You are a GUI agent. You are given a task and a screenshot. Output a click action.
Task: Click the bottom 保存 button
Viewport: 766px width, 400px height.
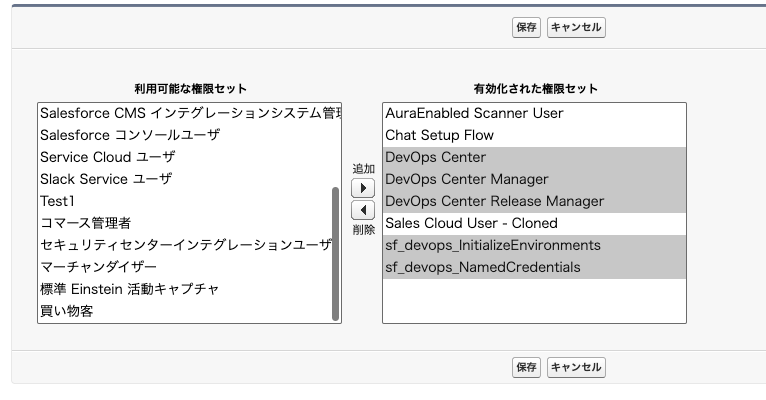[x=526, y=367]
